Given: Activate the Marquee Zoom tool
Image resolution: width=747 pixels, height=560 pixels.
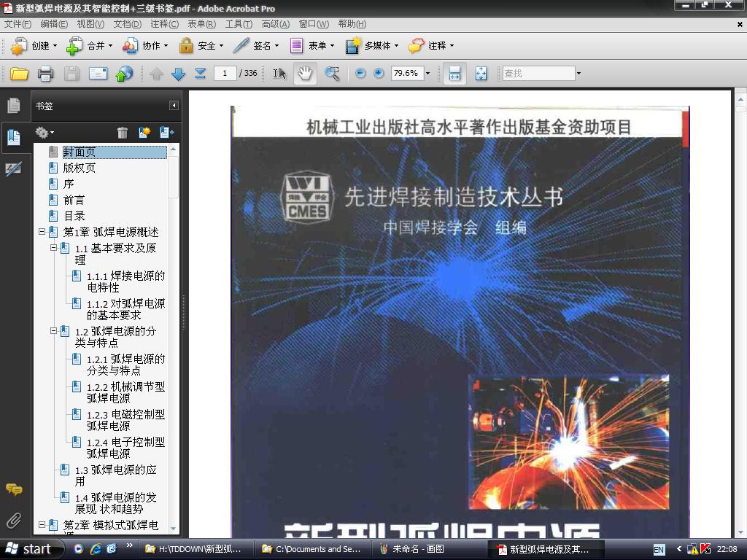Looking at the screenshot, I should pyautogui.click(x=332, y=74).
